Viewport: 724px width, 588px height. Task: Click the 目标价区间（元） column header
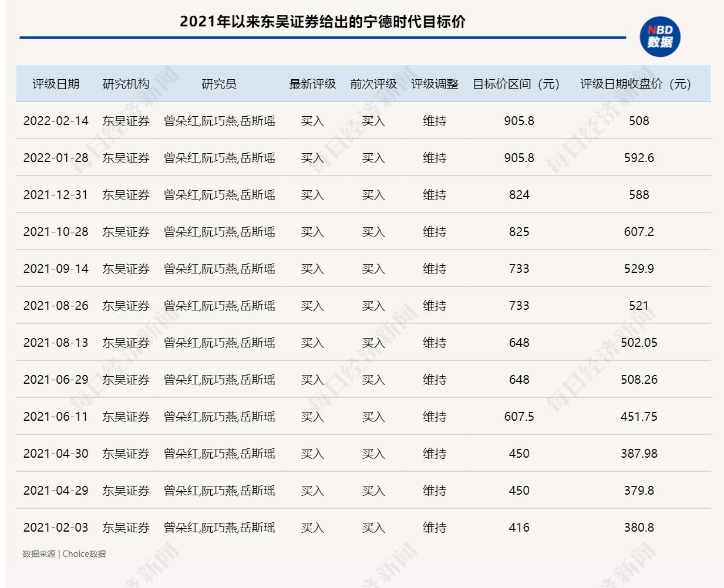tap(519, 84)
